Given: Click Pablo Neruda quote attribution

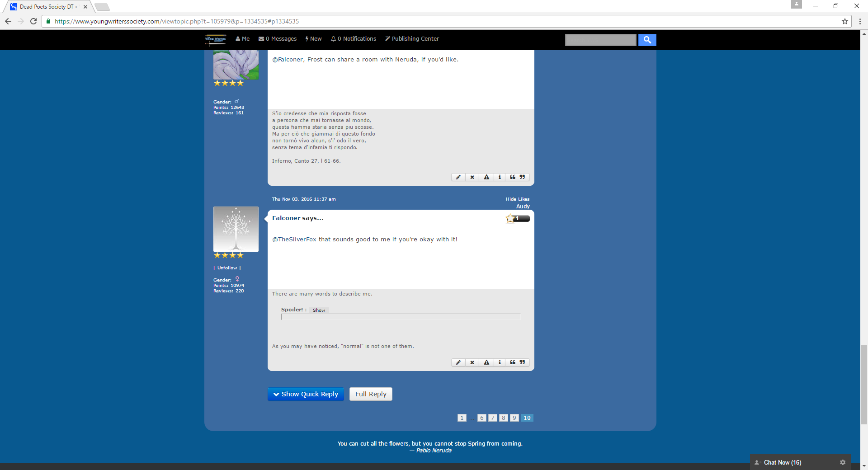Looking at the screenshot, I should click(430, 451).
